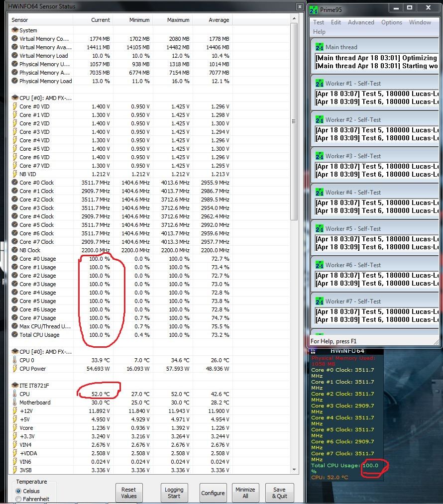Select the Fahrenheit temperature option
443x504 pixels.
pos(19,499)
